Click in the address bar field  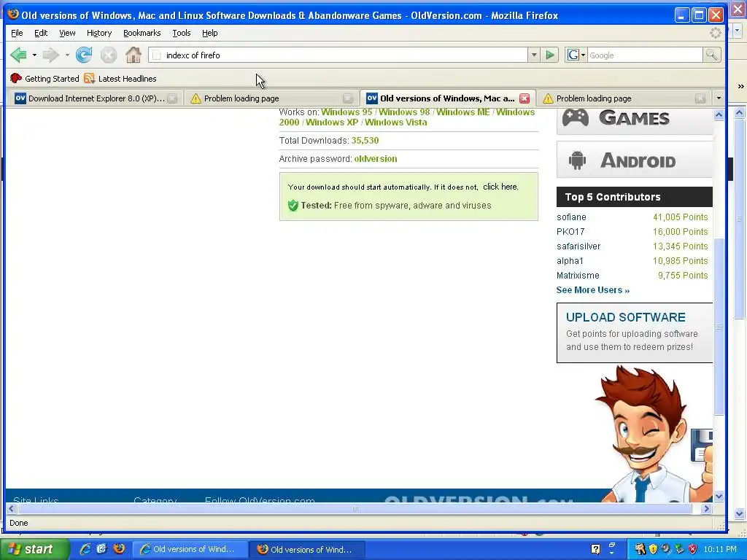point(338,55)
